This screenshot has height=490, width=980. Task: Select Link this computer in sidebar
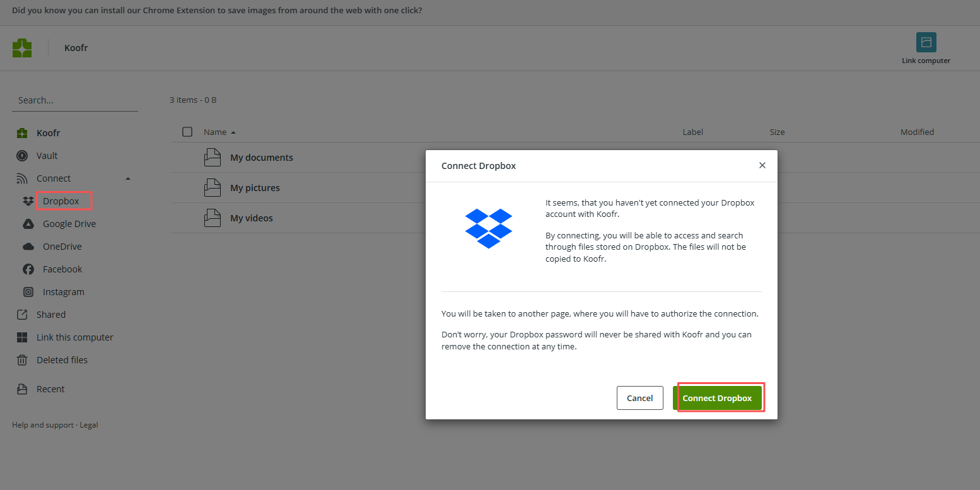tap(75, 337)
